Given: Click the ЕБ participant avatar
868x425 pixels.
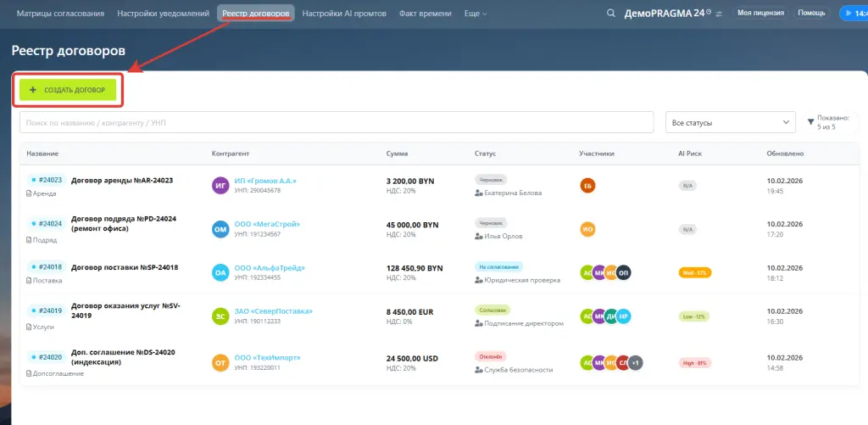Looking at the screenshot, I should click(x=587, y=185).
